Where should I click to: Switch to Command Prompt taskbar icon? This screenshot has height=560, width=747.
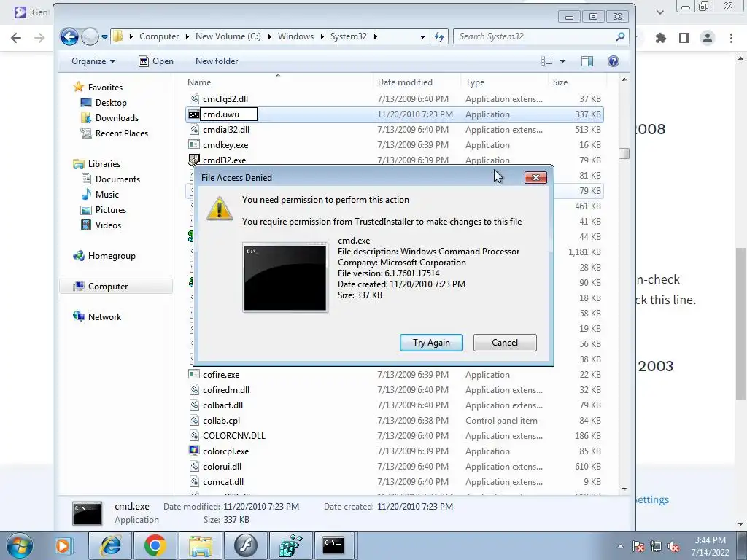click(x=333, y=545)
